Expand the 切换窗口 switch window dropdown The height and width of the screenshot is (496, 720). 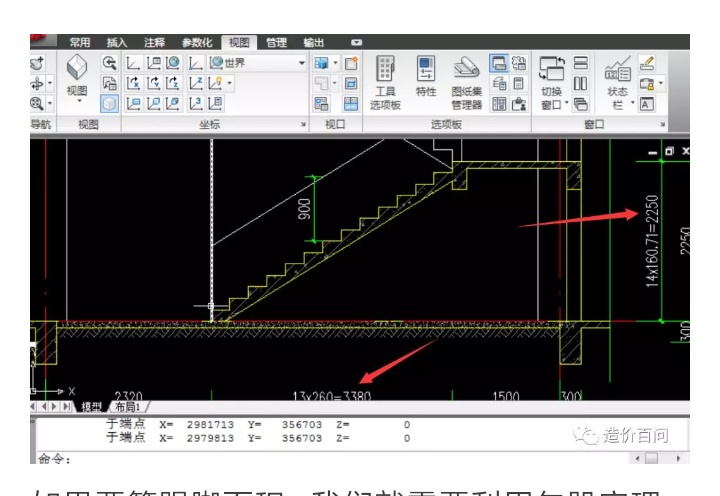566,104
